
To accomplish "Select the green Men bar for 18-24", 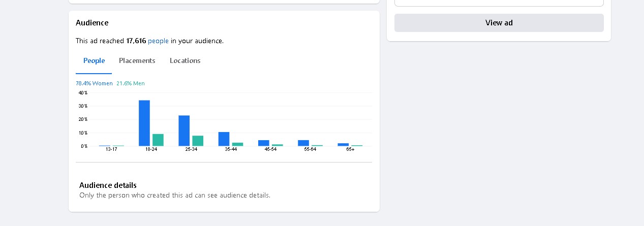I will [158, 140].
